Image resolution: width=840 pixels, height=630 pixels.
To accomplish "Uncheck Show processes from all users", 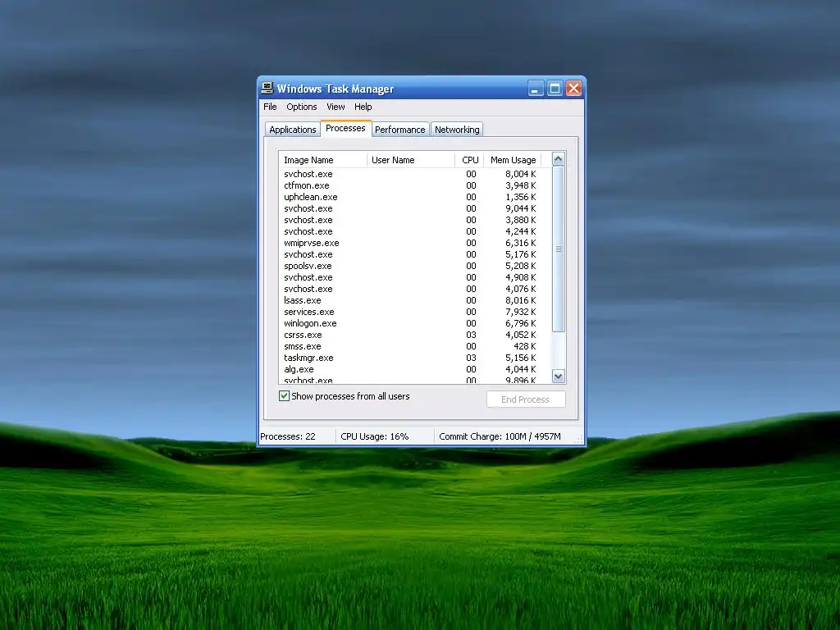I will 284,396.
